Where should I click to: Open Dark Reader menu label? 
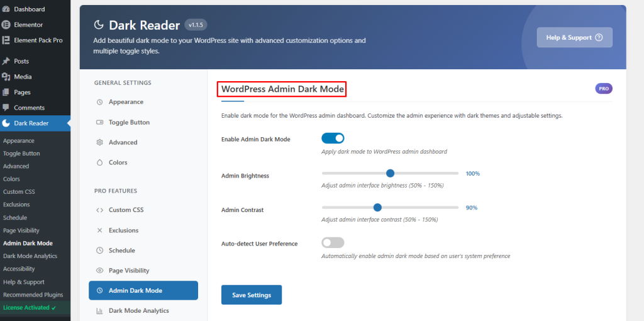[x=31, y=123]
